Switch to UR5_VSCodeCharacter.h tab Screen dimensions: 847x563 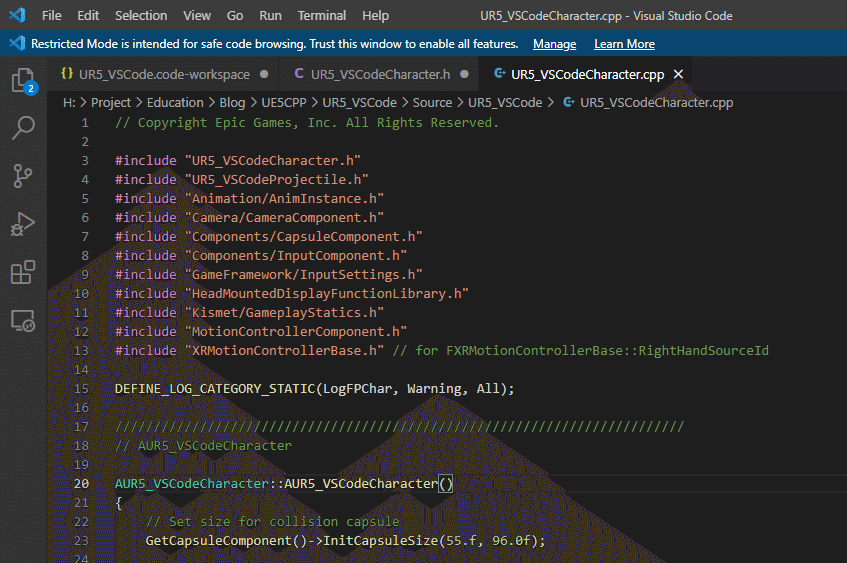coord(380,74)
